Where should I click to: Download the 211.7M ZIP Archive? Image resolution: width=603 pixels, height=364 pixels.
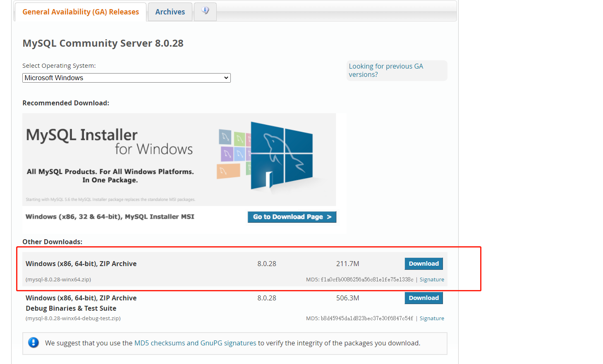pos(424,264)
